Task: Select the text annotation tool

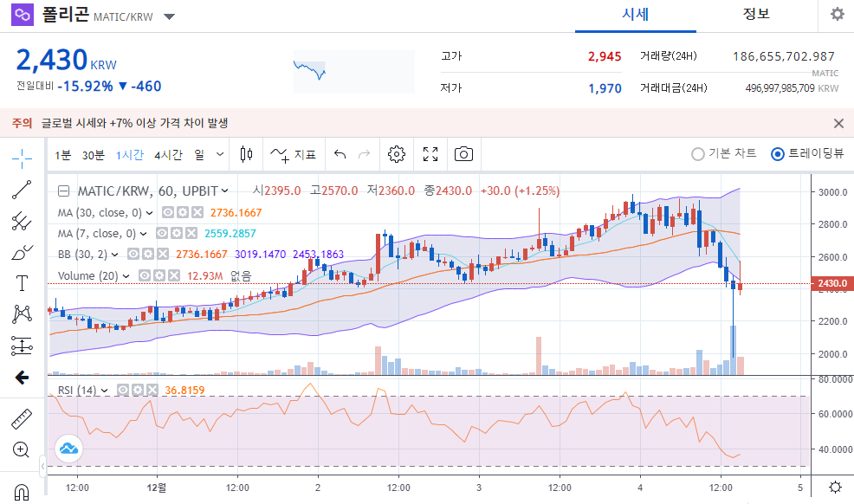Action: [x=22, y=283]
